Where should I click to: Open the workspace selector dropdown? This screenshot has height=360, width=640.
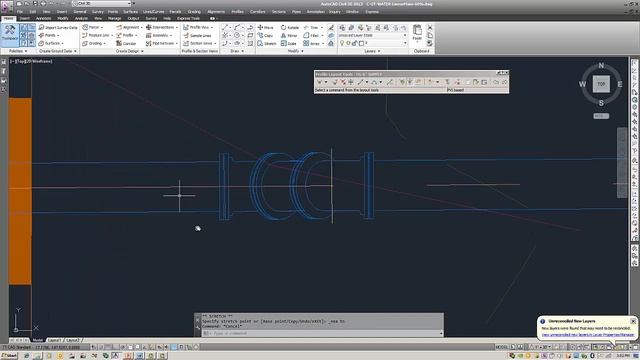101,4
